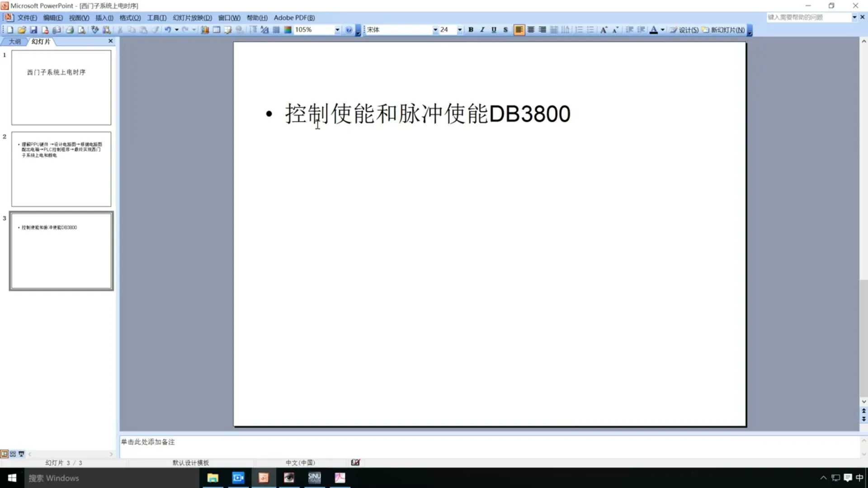
Task: Expand the zoom level dropdown
Action: [337, 29]
